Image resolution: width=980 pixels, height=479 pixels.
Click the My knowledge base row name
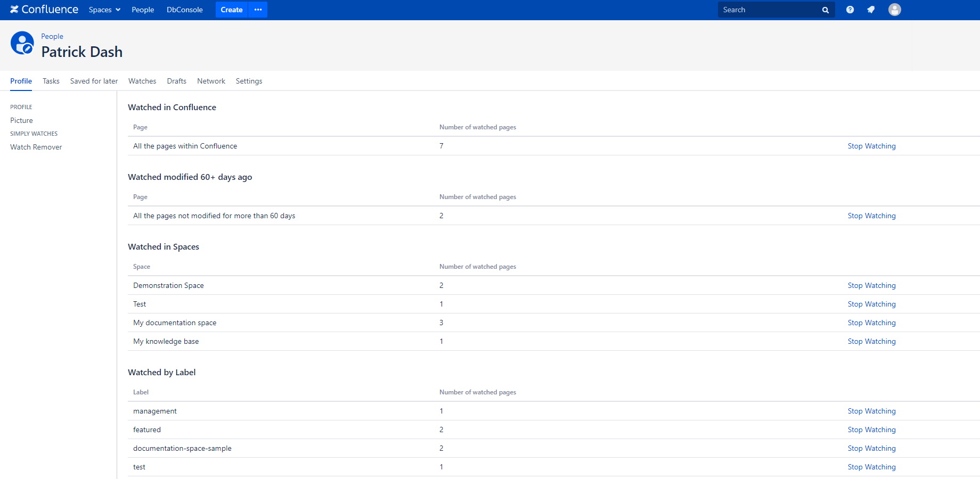pyautogui.click(x=166, y=341)
